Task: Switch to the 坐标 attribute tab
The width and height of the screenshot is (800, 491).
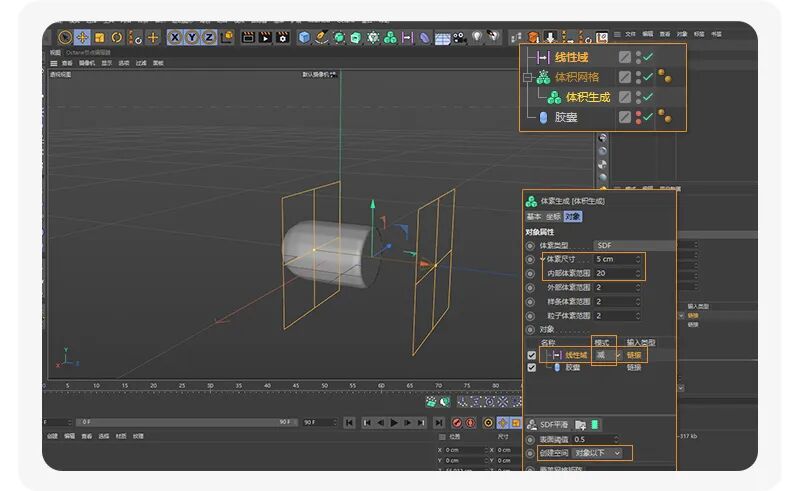Action: coord(553,217)
